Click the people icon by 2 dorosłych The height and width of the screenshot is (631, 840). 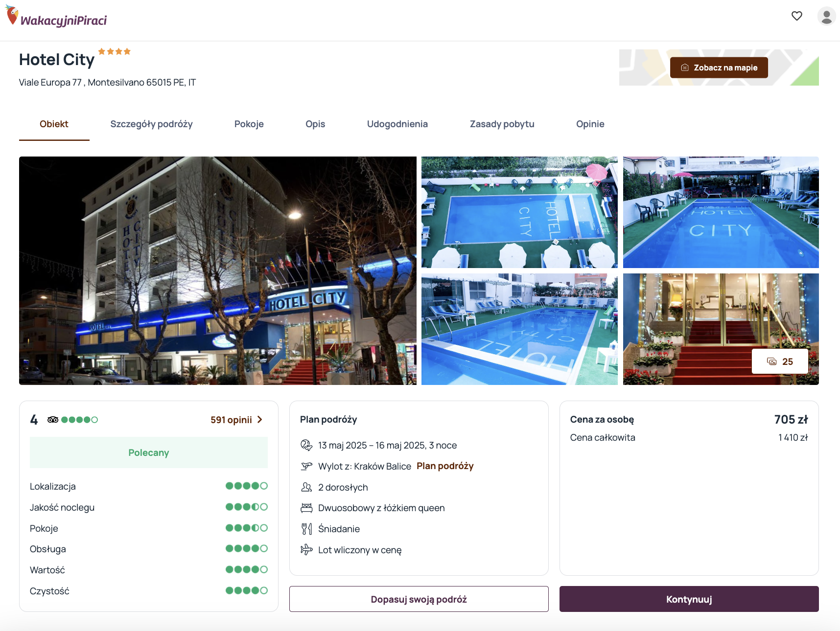[306, 487]
